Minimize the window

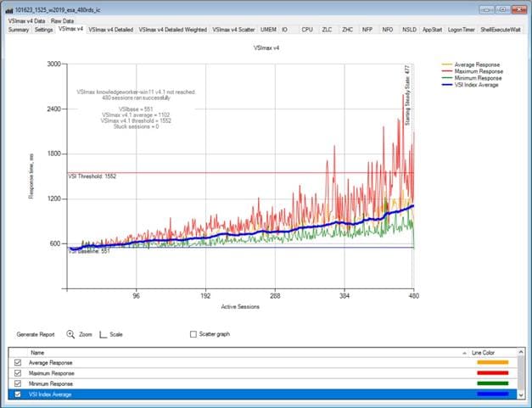pyautogui.click(x=486, y=9)
